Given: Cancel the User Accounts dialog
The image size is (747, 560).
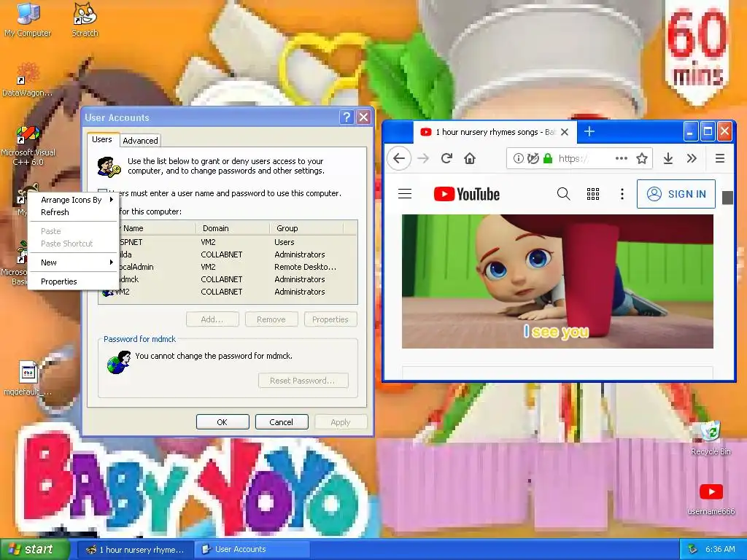Looking at the screenshot, I should (x=281, y=422).
